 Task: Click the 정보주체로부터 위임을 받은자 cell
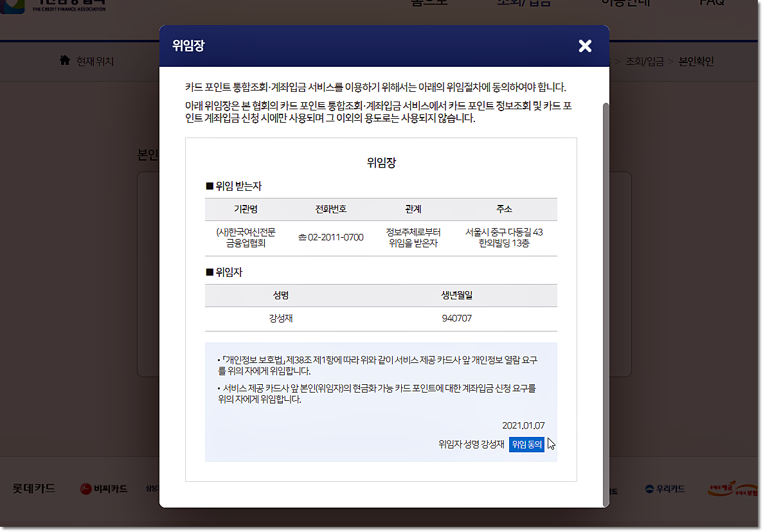[413, 237]
